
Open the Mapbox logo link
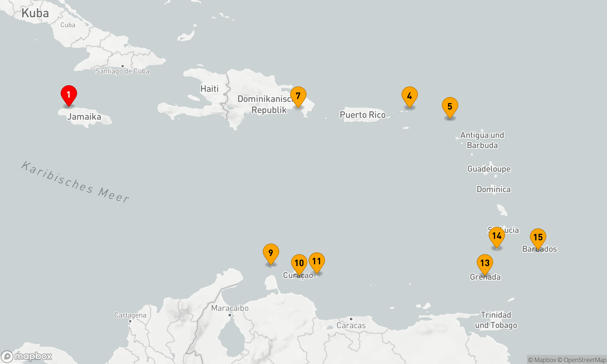click(x=27, y=356)
